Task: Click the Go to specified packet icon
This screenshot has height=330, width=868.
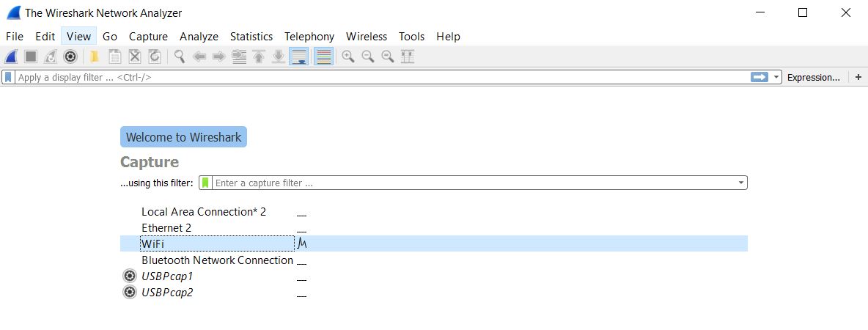Action: [x=239, y=56]
